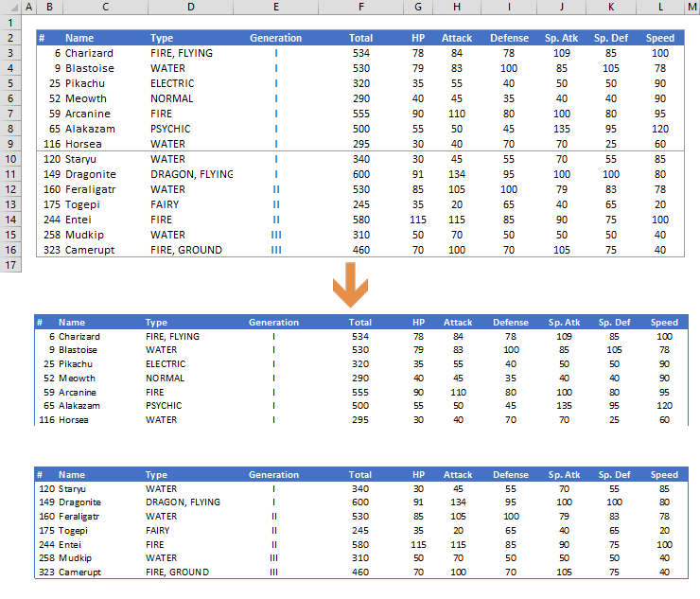Select column I header
The image size is (700, 599).
pos(509,8)
